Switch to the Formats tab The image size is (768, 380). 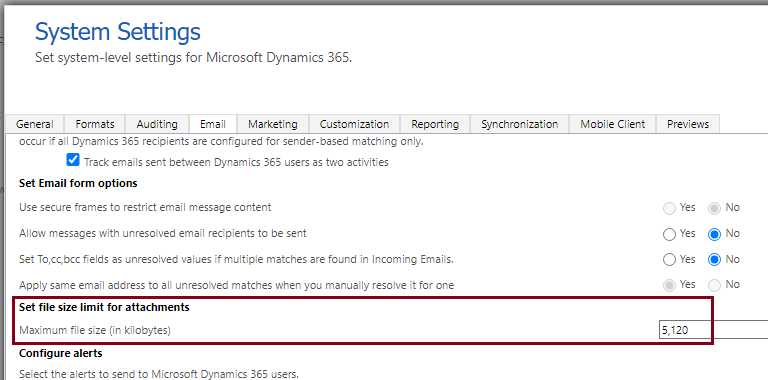95,124
